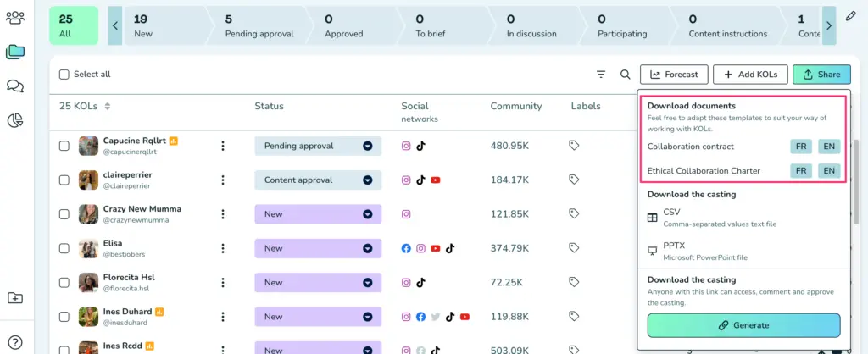Check the box for Ines Duhard
The height and width of the screenshot is (354, 868).
coord(64,317)
